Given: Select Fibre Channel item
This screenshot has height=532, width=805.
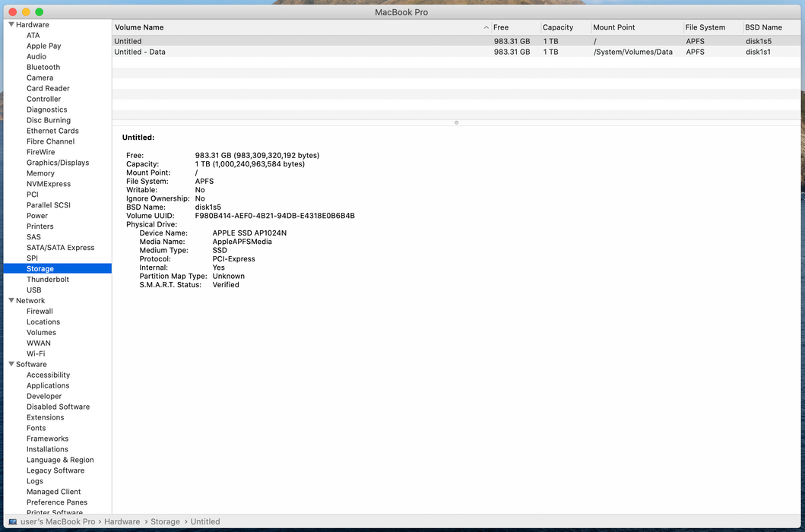Looking at the screenshot, I should click(x=51, y=141).
